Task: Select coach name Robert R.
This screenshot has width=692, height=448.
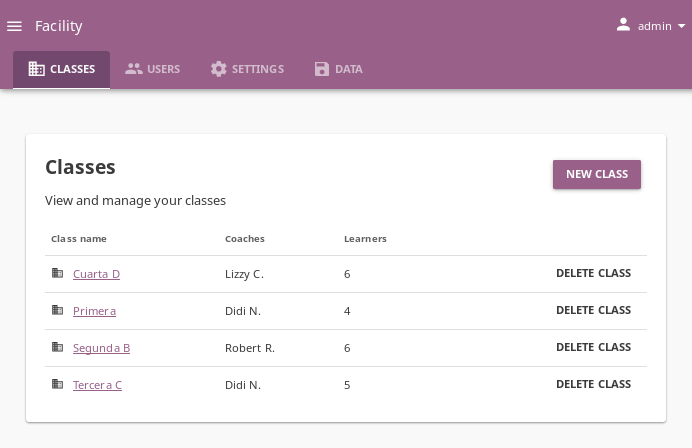Action: click(x=250, y=348)
